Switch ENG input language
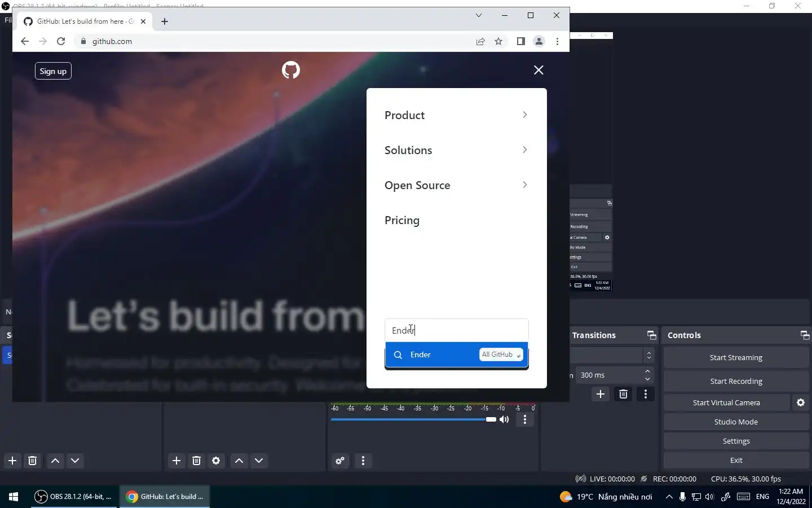The image size is (812, 508). click(762, 497)
